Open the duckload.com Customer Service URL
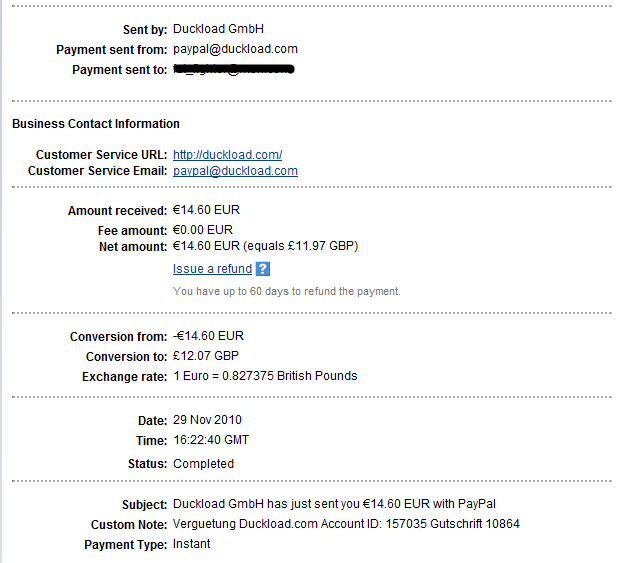 pos(227,155)
